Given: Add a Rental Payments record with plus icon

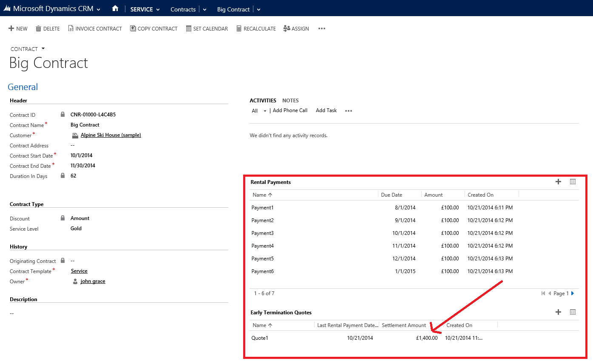Looking at the screenshot, I should (x=558, y=182).
